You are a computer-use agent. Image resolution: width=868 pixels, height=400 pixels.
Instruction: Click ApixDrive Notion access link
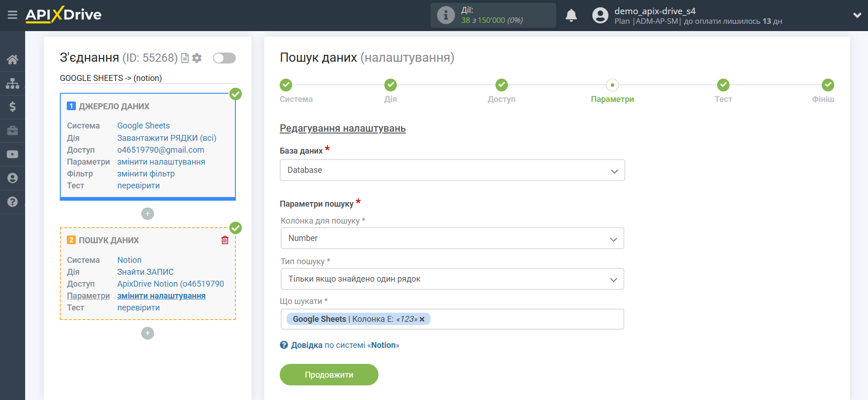pyautogui.click(x=170, y=284)
